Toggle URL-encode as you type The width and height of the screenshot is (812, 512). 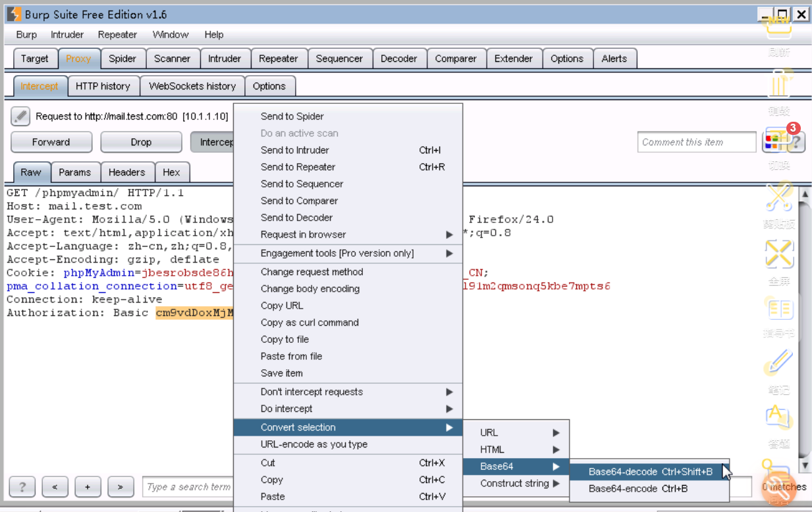pos(348,444)
